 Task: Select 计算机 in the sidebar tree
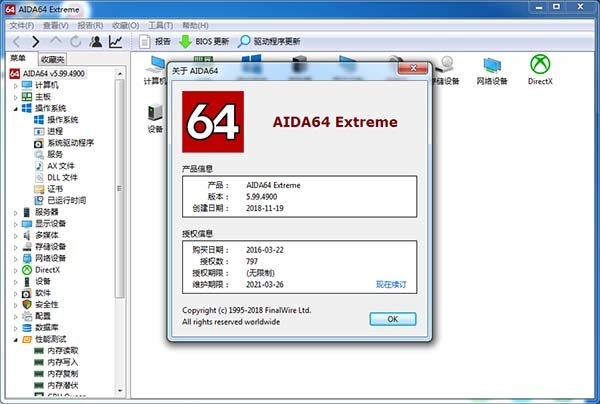(40, 85)
